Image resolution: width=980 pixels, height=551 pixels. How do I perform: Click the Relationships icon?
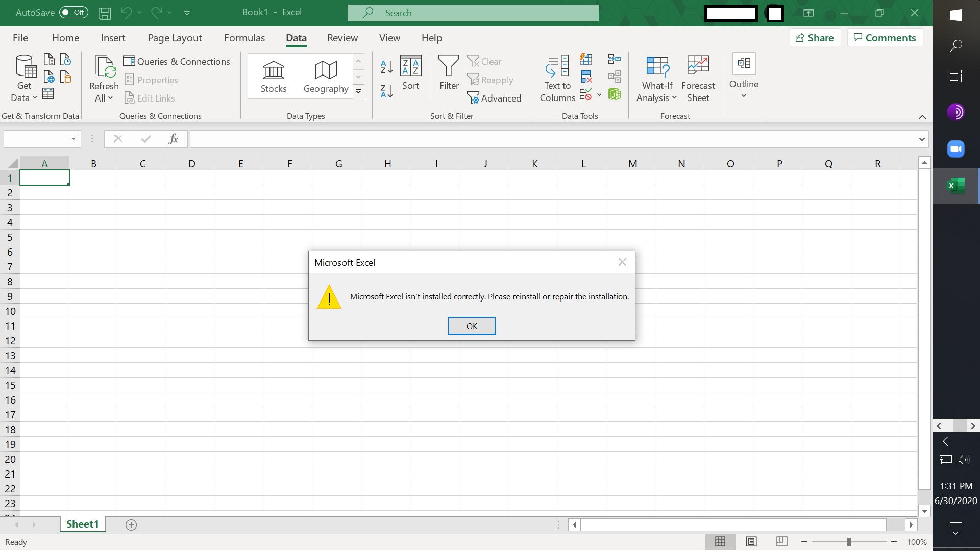pyautogui.click(x=615, y=77)
